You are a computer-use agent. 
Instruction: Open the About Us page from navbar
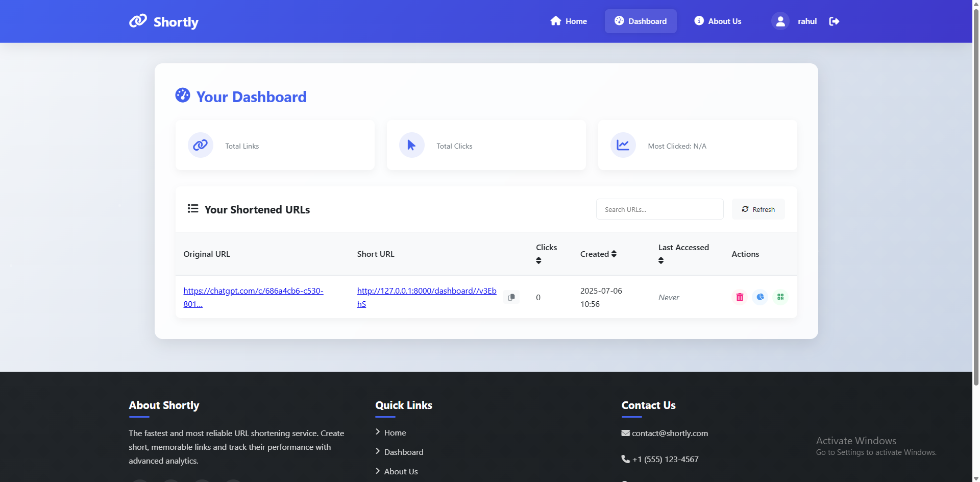[717, 21]
